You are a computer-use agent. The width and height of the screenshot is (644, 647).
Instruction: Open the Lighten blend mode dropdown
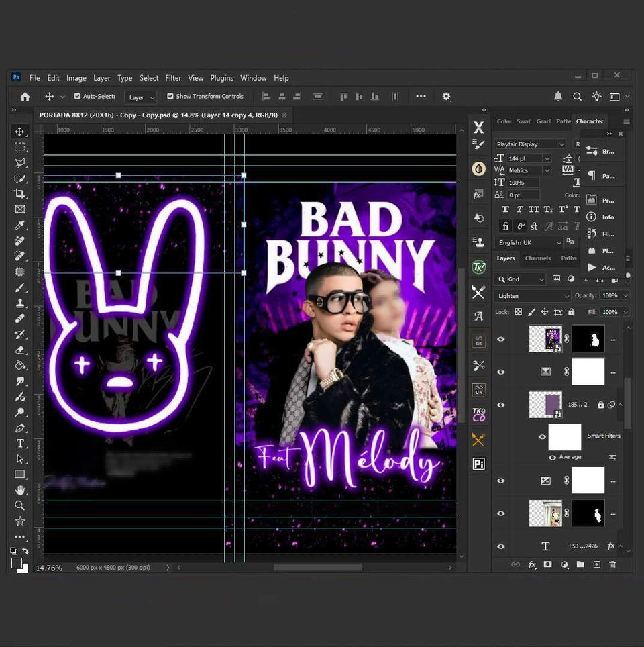point(532,296)
